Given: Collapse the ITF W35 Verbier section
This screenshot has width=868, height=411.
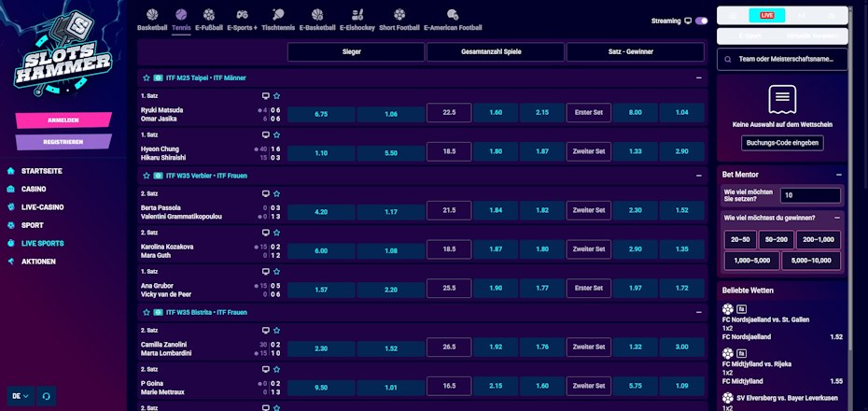Looking at the screenshot, I should pyautogui.click(x=699, y=176).
